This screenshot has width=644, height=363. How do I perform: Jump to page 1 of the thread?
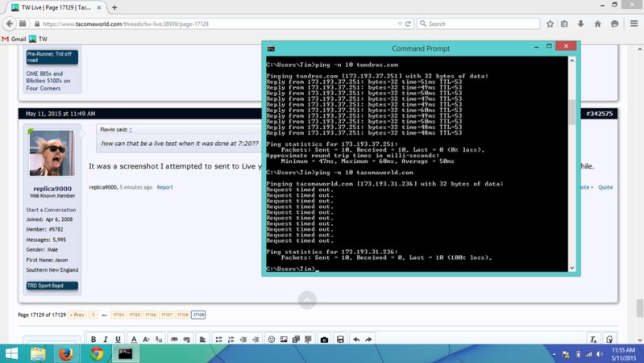coord(93,315)
